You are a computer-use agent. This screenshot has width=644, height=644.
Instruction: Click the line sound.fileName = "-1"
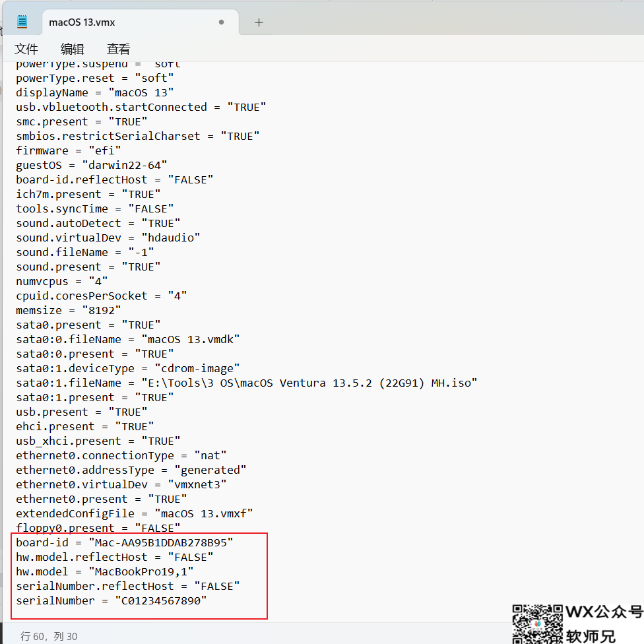pos(85,252)
